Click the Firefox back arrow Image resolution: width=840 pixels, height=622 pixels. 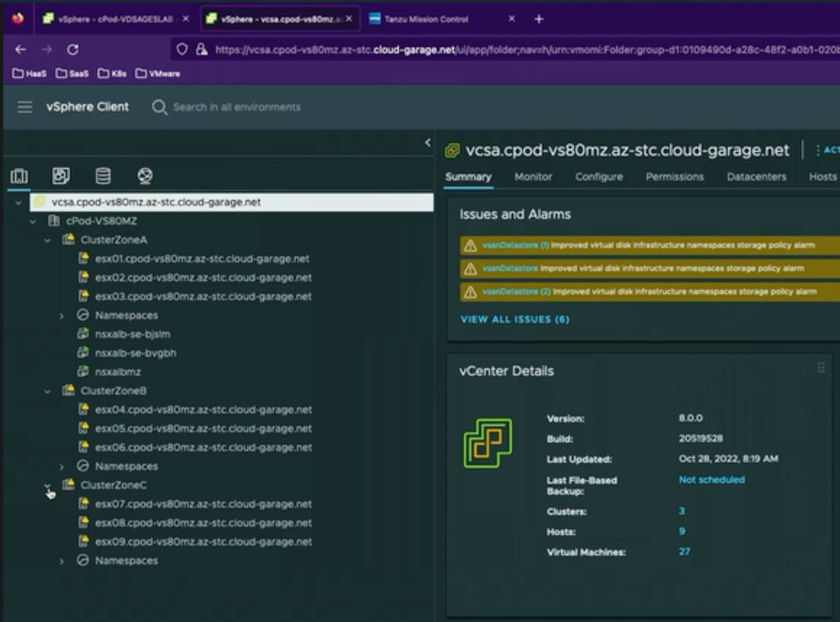coord(20,50)
